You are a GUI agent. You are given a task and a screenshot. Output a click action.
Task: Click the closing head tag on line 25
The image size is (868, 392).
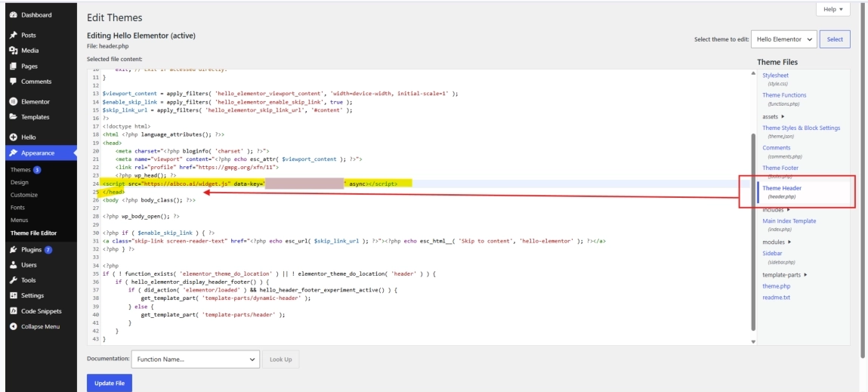click(113, 192)
